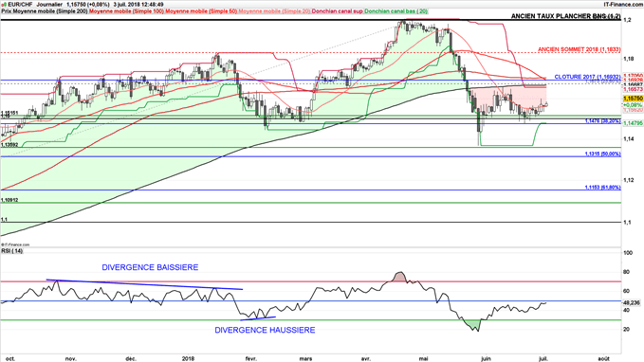Select Donchian canal sup legend
Image resolution: width=644 pixels, height=362 pixels.
pyautogui.click(x=338, y=11)
